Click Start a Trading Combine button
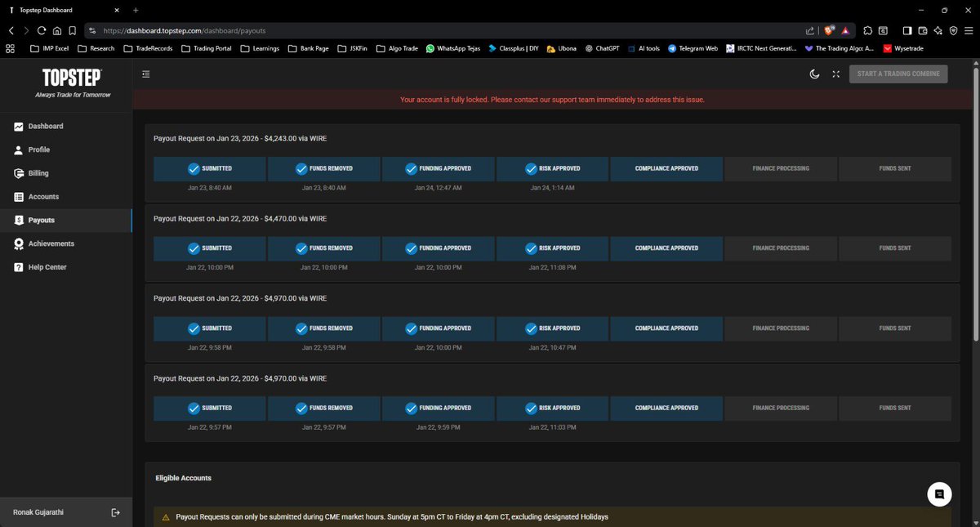The height and width of the screenshot is (527, 980). 898,74
